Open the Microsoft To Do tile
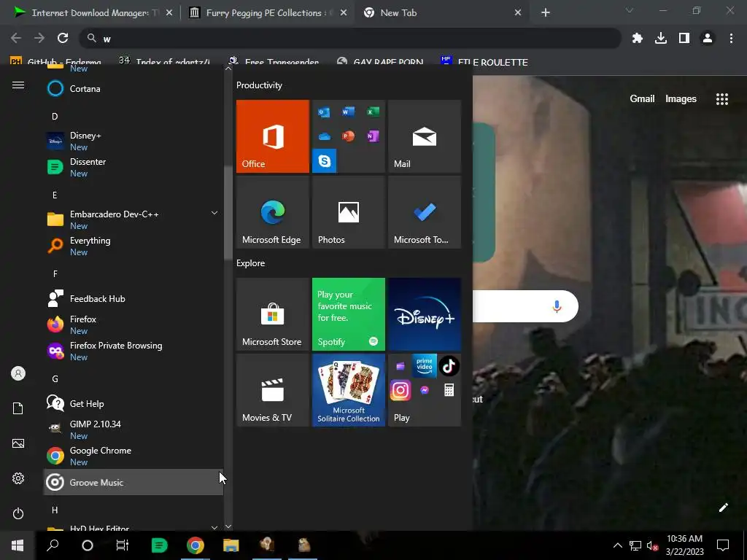The height and width of the screenshot is (560, 747). 425,212
